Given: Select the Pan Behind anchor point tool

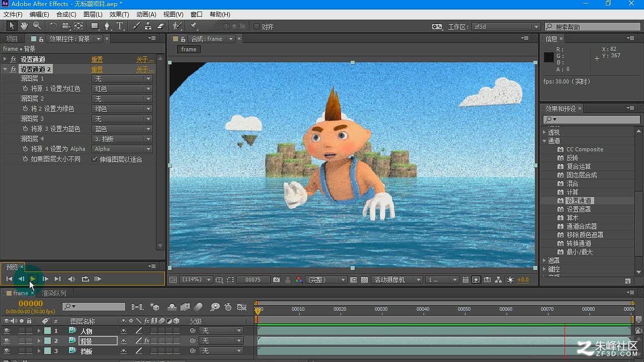Looking at the screenshot, I should coord(78,26).
